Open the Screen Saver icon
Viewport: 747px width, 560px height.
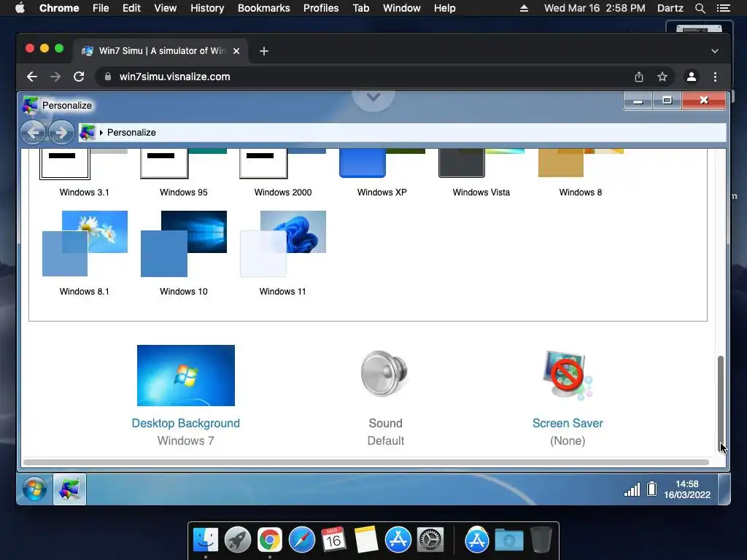coord(568,376)
